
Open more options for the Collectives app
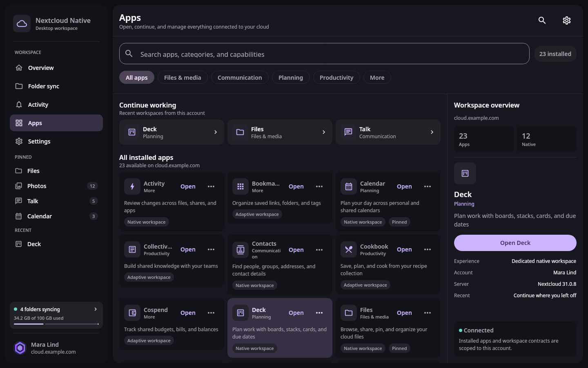[211, 249]
